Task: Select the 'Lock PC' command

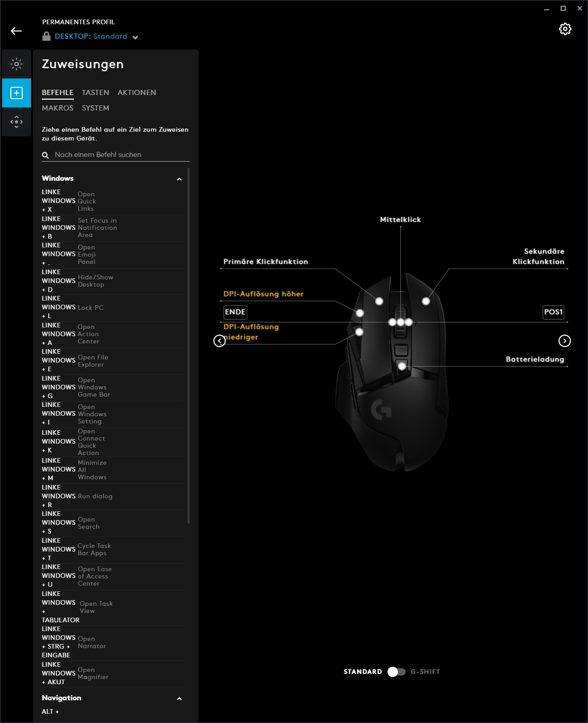Action: (113, 307)
